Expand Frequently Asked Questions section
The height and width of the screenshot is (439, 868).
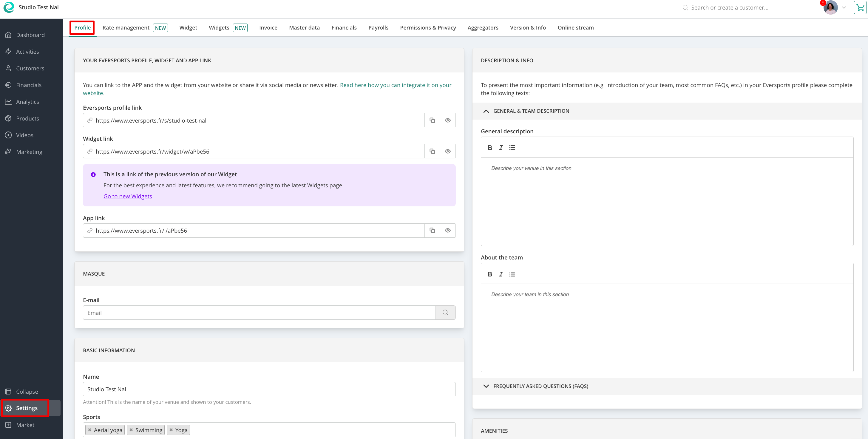[667, 386]
